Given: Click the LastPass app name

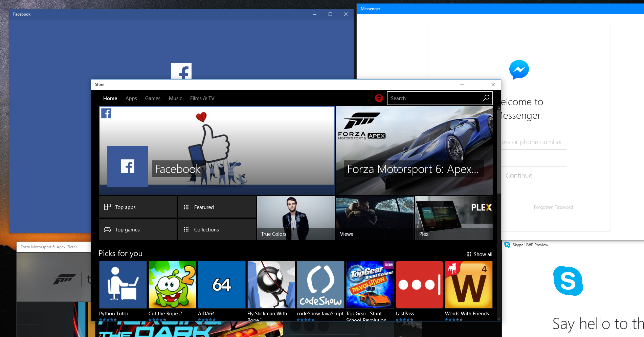Looking at the screenshot, I should [405, 314].
